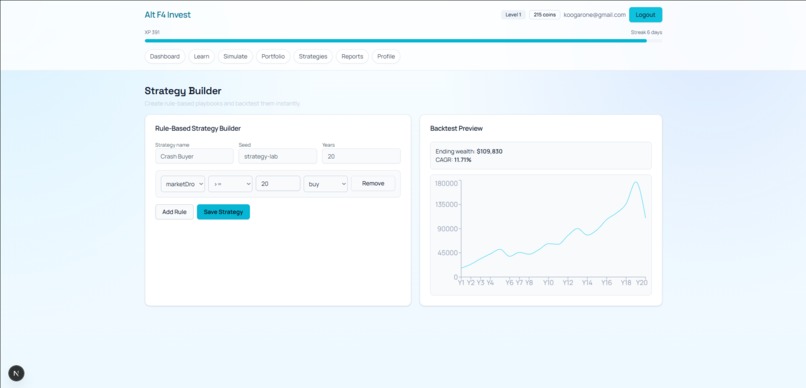Viewport: 806px width, 388px height.
Task: Click the XP 391 label
Action: [x=152, y=32]
